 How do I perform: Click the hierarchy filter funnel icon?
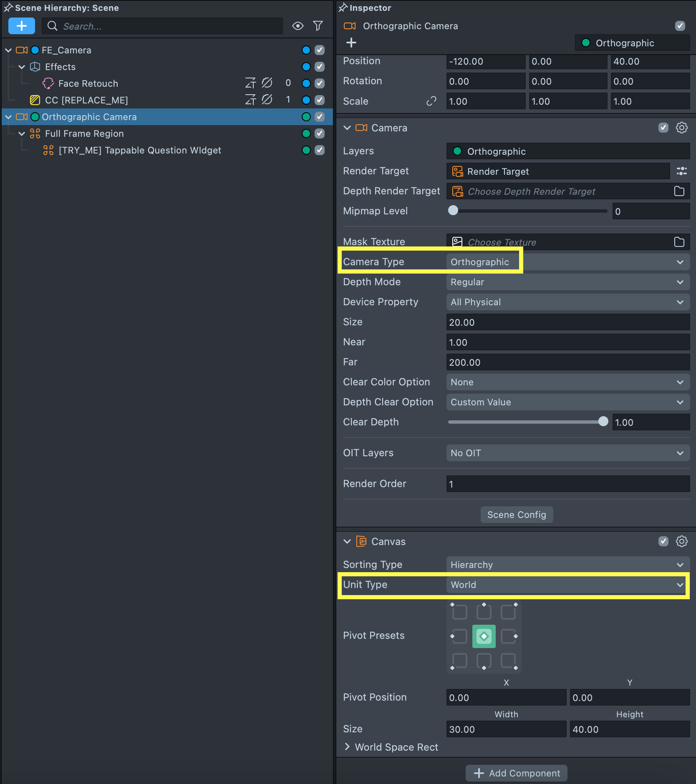pyautogui.click(x=318, y=26)
